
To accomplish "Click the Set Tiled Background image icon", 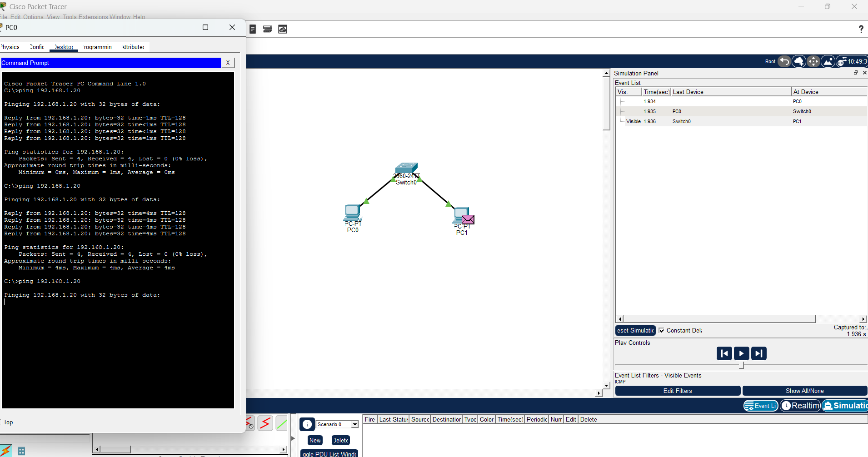I will 828,61.
